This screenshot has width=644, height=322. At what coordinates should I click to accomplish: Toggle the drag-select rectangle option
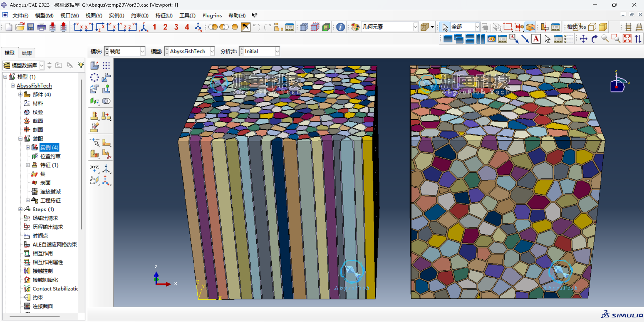(x=507, y=27)
